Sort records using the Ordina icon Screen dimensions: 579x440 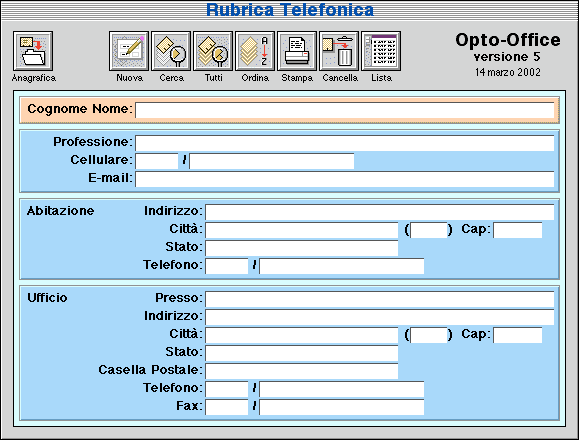255,51
